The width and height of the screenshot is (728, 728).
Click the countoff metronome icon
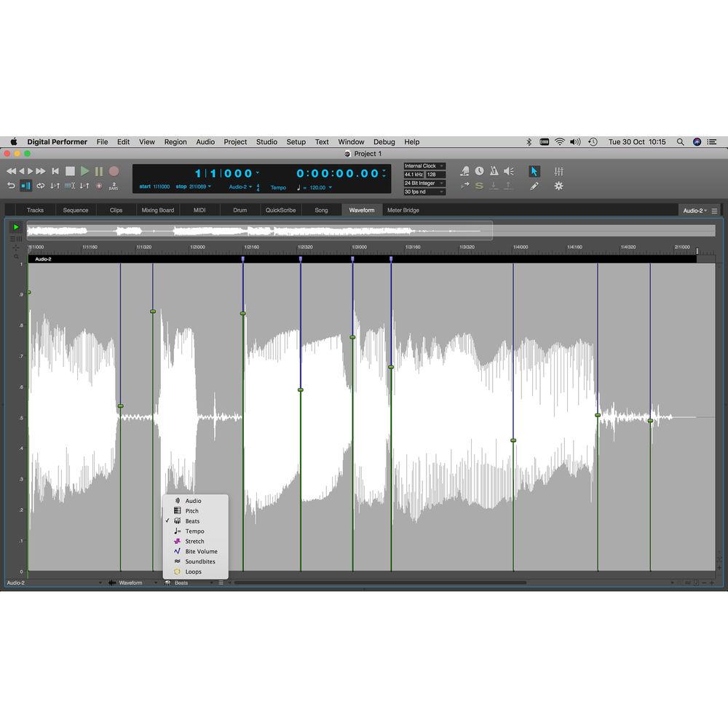click(464, 172)
